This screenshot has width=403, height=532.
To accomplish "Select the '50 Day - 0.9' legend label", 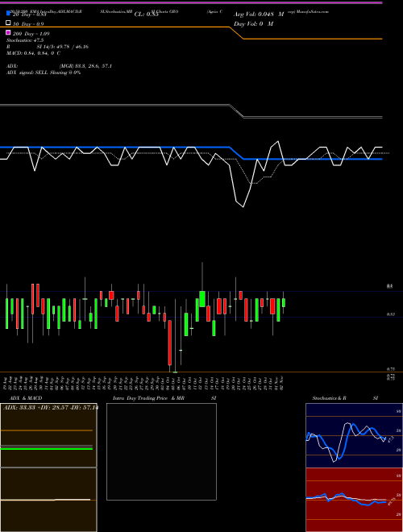I will 28,24.
